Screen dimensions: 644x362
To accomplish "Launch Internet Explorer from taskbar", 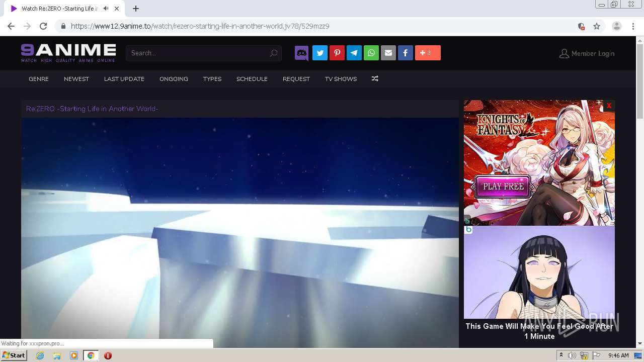I will (x=40, y=355).
